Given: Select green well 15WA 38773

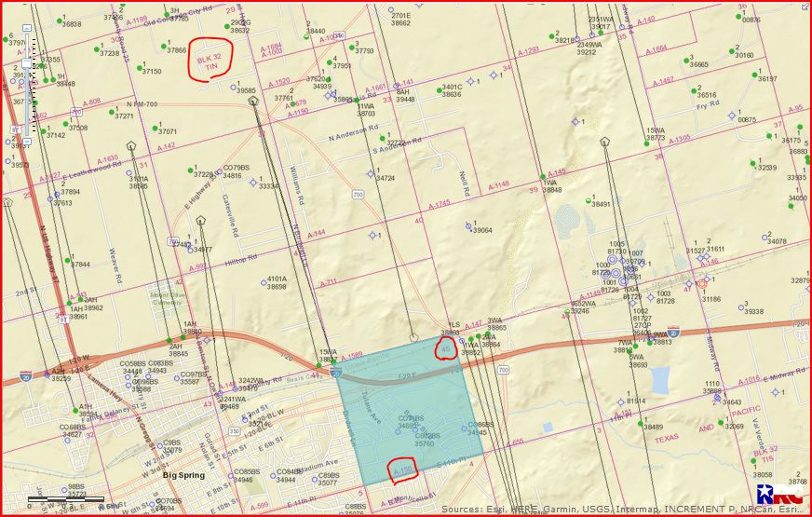Looking at the screenshot, I should [x=647, y=143].
